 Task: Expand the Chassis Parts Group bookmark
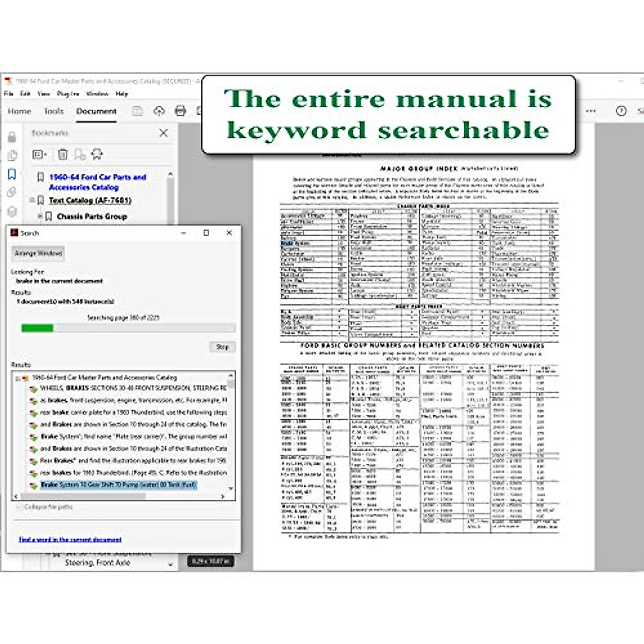(x=40, y=216)
